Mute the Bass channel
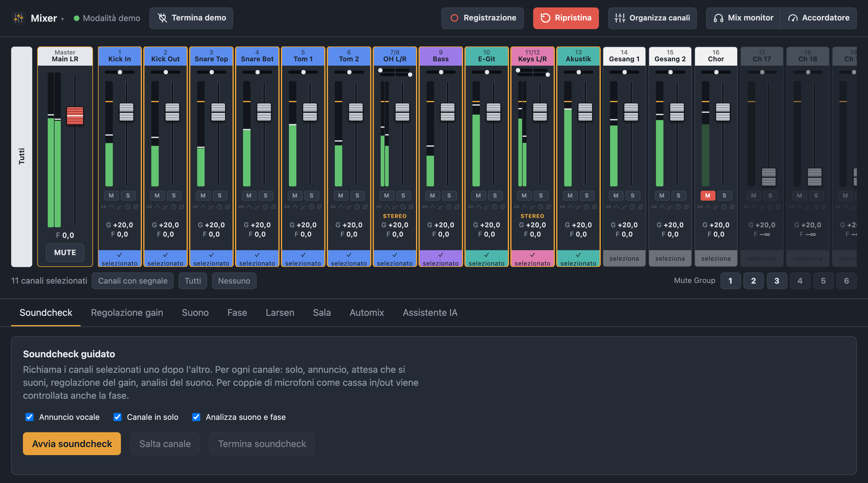Image resolution: width=868 pixels, height=483 pixels. (432, 196)
